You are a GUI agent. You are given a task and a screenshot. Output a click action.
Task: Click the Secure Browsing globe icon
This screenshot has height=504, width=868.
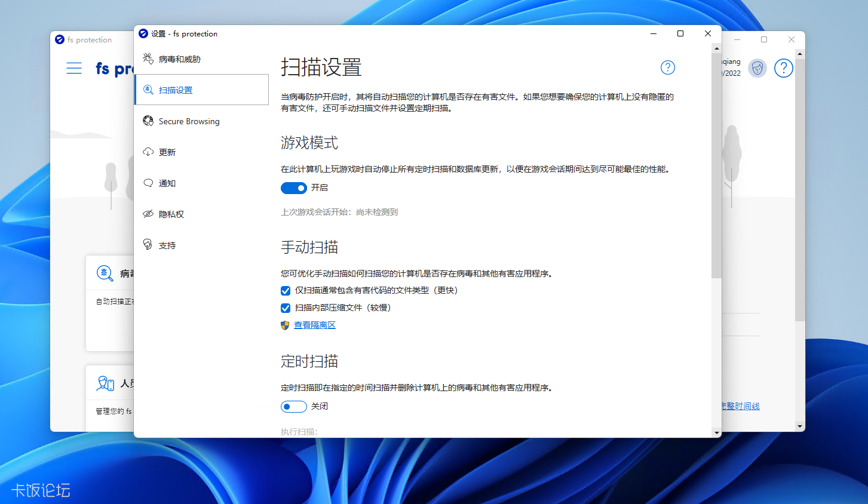point(148,121)
